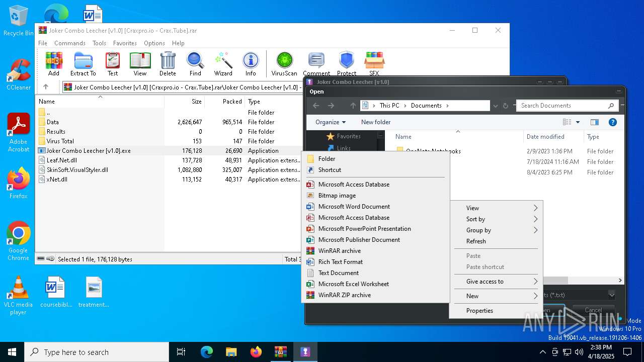The image size is (644, 362).
Task: Expand the View submenu
Action: click(x=496, y=208)
